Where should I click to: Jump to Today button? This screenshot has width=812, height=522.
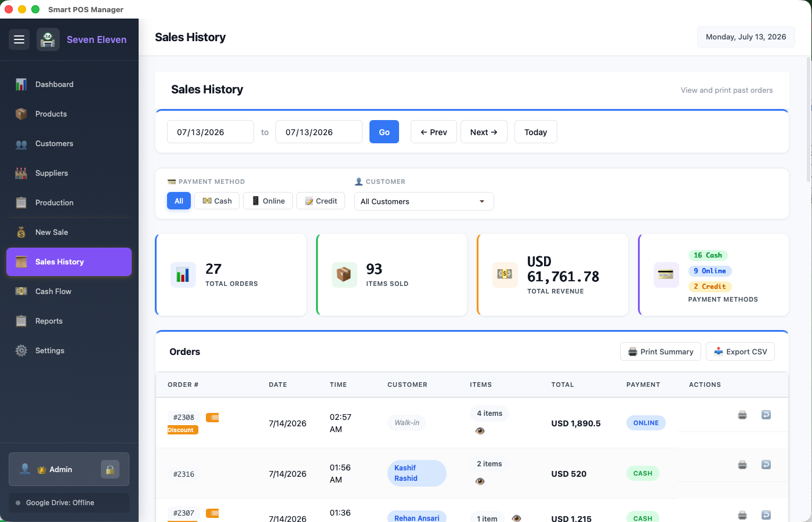[x=536, y=132]
